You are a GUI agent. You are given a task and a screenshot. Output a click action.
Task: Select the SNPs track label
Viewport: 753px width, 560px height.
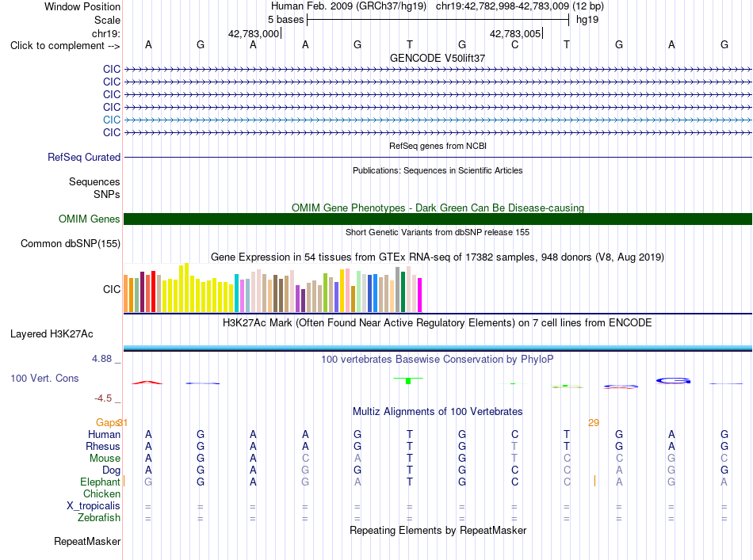pos(107,194)
